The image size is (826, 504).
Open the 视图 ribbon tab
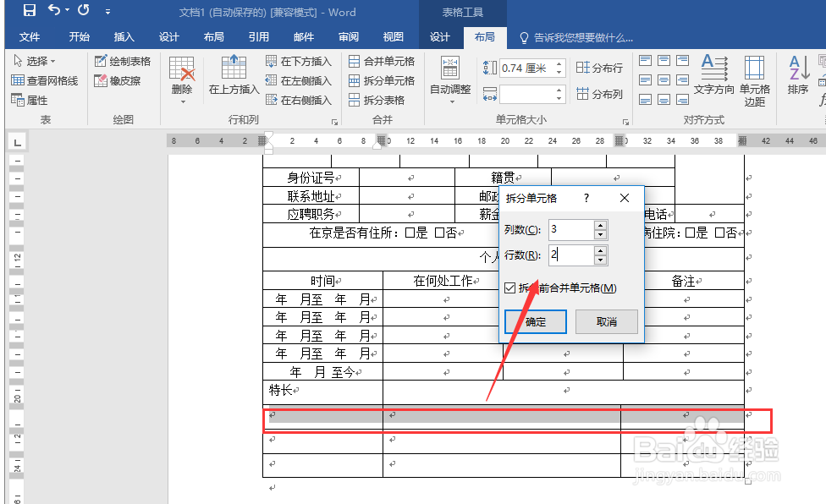click(393, 37)
